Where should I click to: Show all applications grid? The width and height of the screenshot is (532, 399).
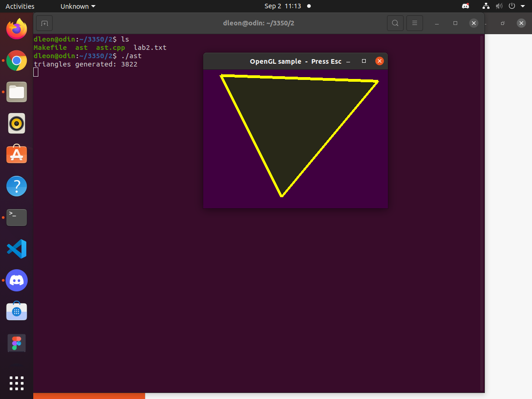[x=17, y=383]
